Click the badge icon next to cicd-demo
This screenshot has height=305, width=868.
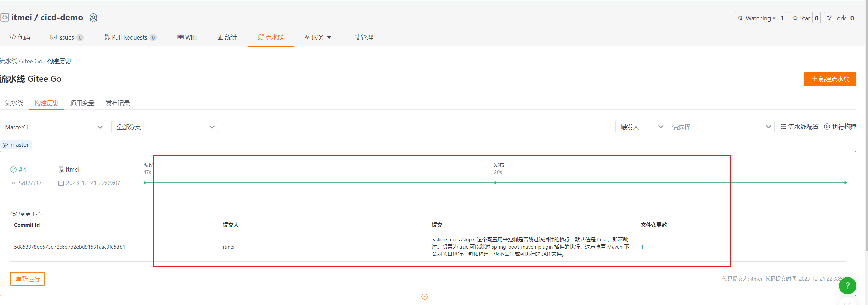coord(93,18)
